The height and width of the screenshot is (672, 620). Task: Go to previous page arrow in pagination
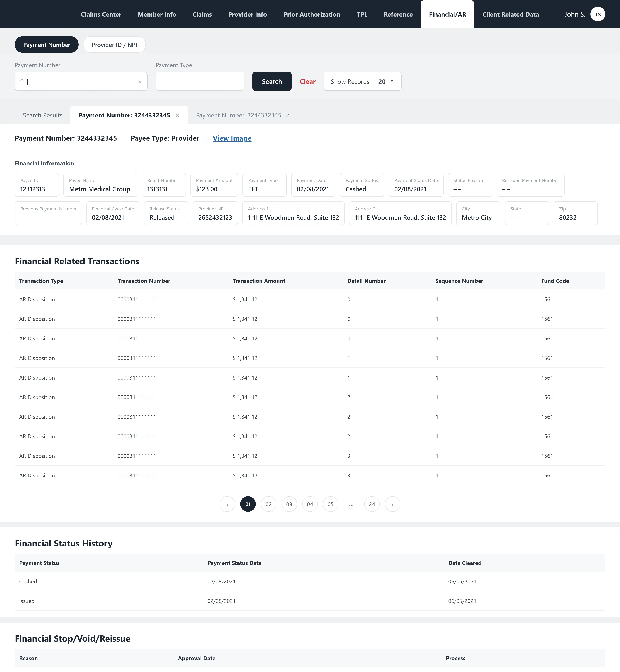[x=227, y=504]
